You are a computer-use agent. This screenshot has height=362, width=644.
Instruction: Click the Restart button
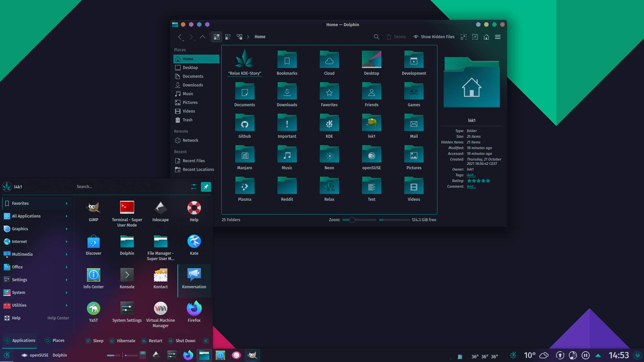point(152,341)
